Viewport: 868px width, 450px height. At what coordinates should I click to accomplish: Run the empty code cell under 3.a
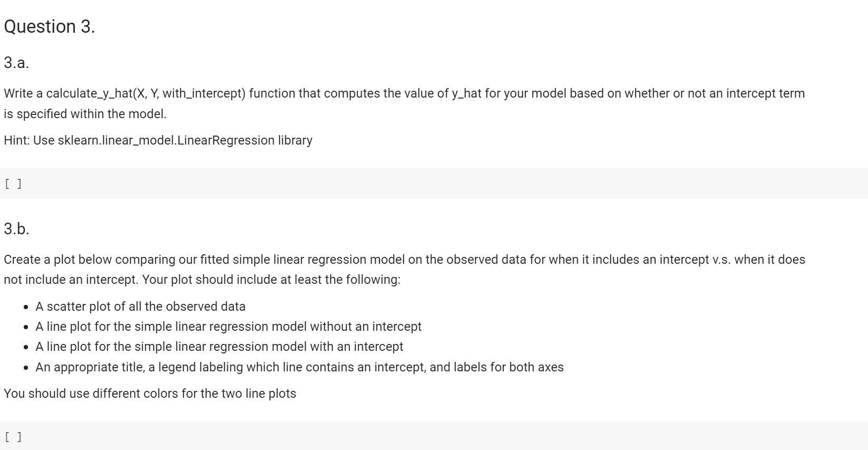13,184
